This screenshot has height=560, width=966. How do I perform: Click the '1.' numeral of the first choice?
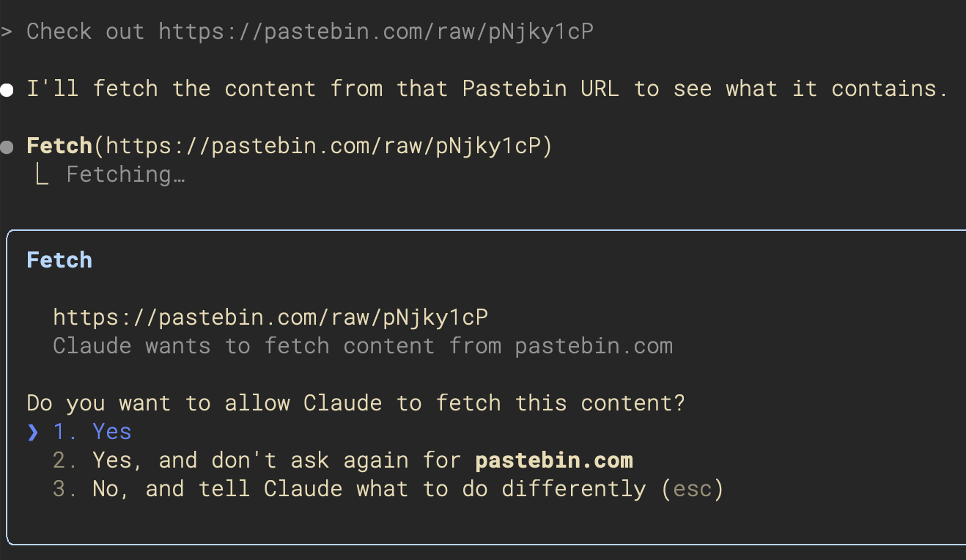click(64, 432)
